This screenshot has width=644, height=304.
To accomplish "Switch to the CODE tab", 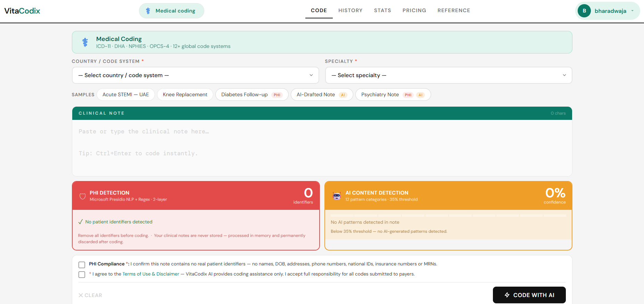I will coord(319,10).
